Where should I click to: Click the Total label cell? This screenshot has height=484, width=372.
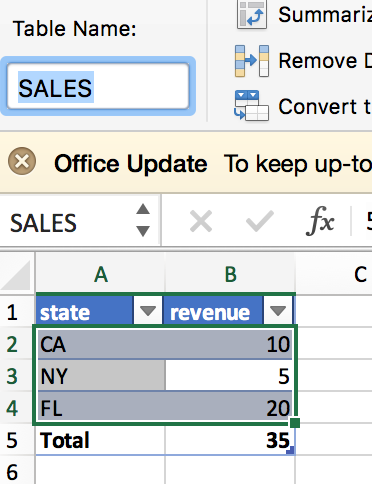click(101, 440)
